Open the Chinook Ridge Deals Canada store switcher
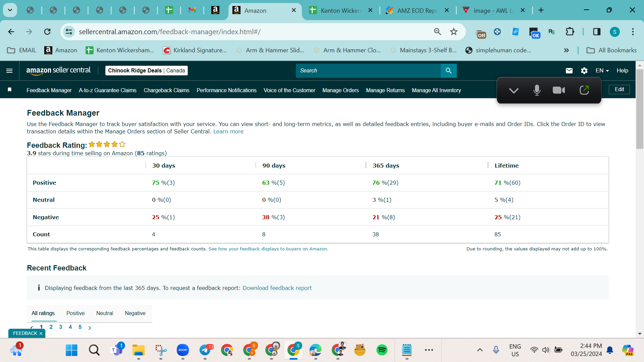The width and height of the screenshot is (644, 362). 146,71
